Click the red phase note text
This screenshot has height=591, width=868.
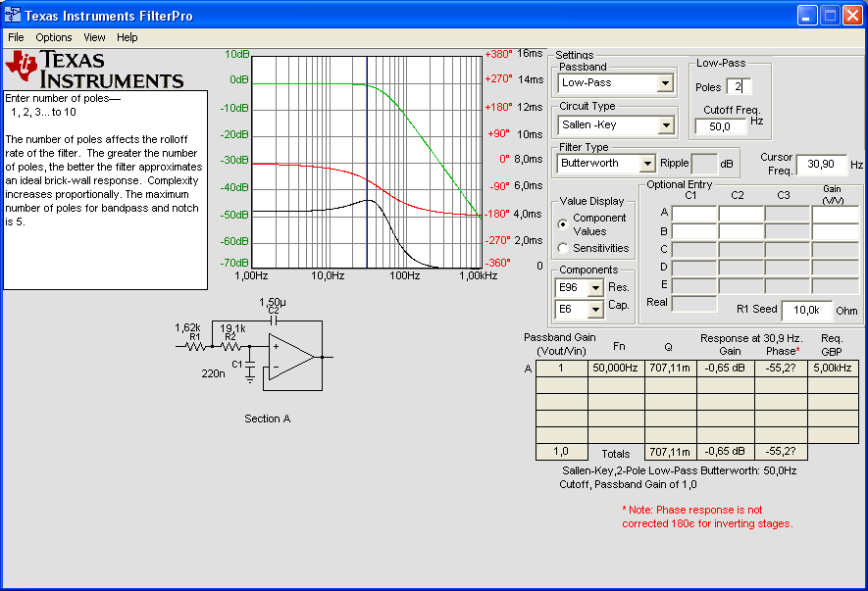click(x=707, y=517)
